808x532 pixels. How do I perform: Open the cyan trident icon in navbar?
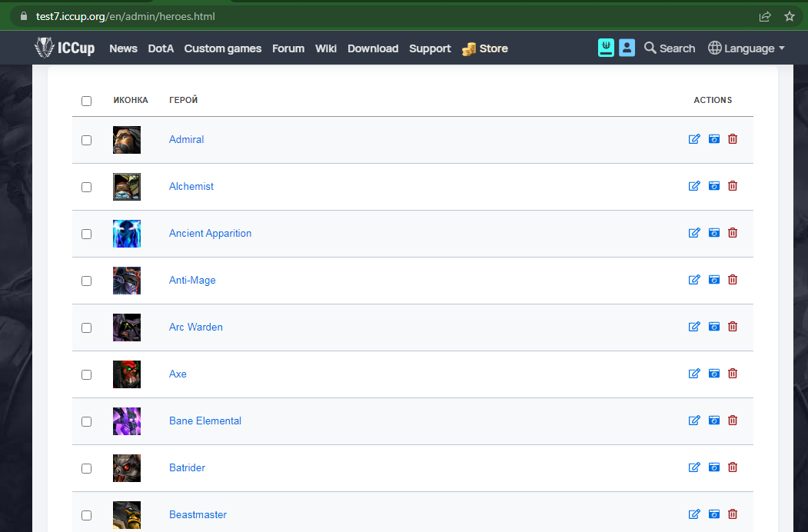[606, 48]
